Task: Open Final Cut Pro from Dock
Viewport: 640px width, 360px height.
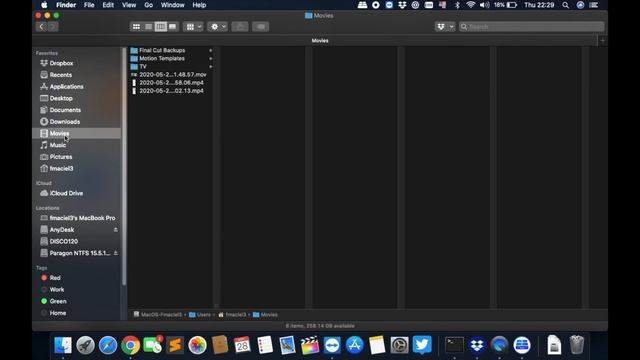Action: point(310,345)
